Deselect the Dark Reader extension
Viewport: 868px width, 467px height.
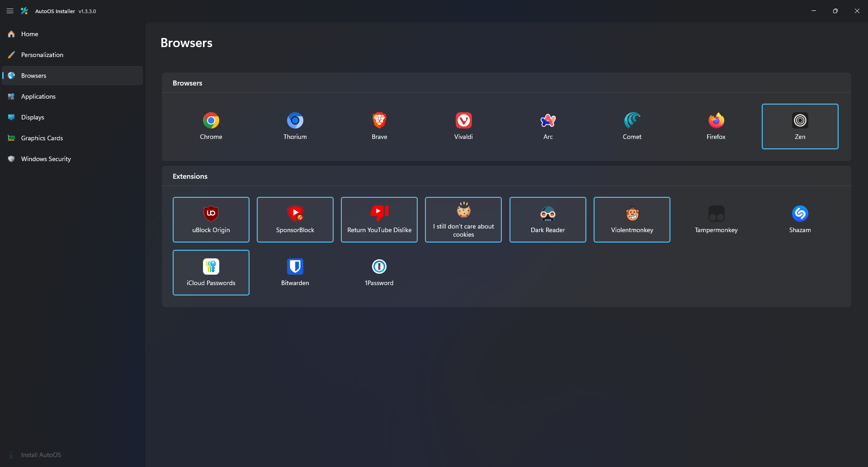click(548, 219)
